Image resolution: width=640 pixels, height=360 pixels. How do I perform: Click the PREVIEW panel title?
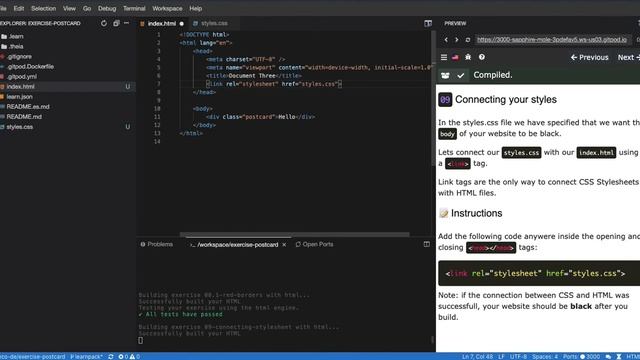455,23
